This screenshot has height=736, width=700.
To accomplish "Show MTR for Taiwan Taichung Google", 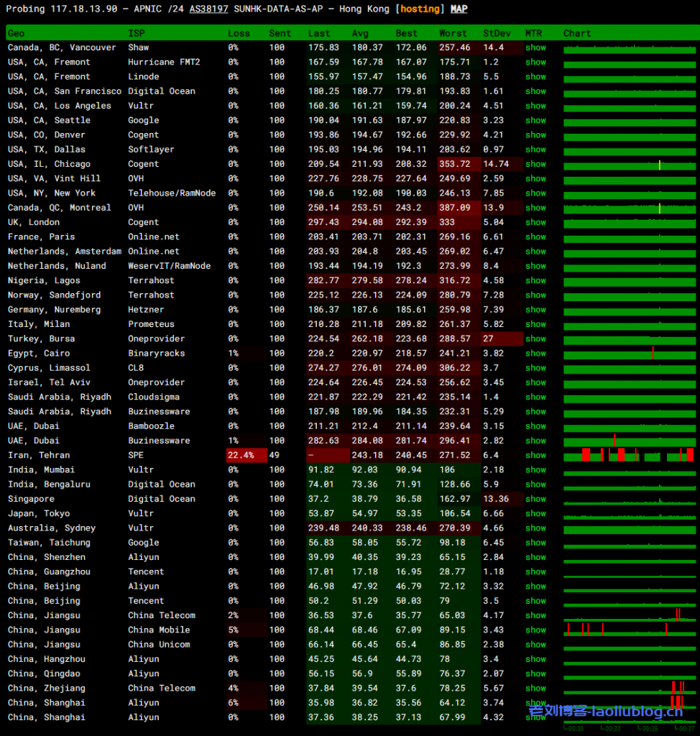I will (535, 542).
